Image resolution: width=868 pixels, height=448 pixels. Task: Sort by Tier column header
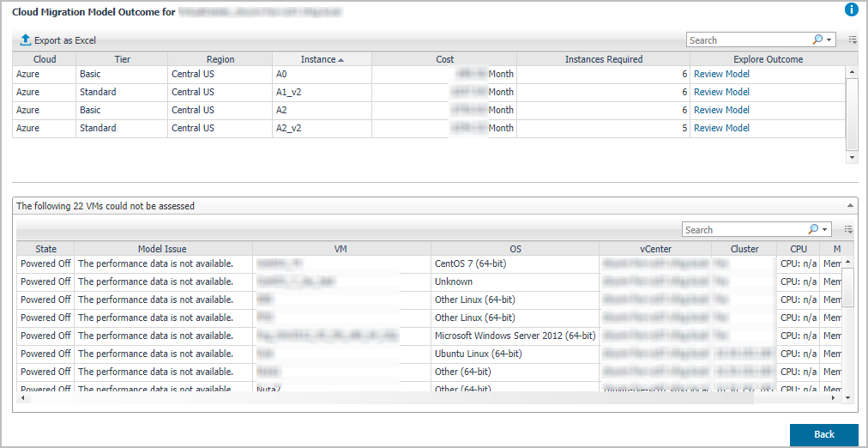(x=122, y=59)
